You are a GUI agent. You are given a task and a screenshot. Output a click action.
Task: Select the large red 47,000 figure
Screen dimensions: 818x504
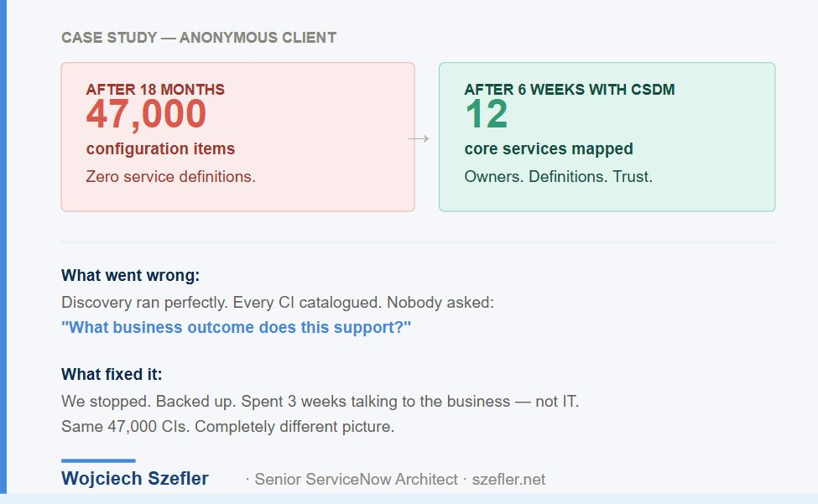coord(146,114)
